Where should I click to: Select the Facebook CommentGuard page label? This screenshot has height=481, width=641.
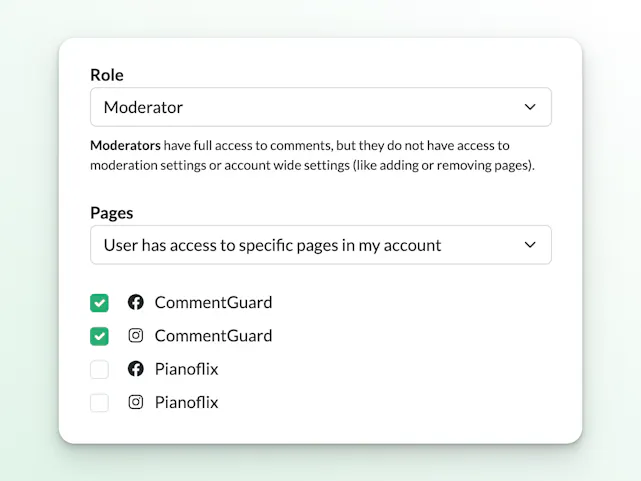[213, 302]
